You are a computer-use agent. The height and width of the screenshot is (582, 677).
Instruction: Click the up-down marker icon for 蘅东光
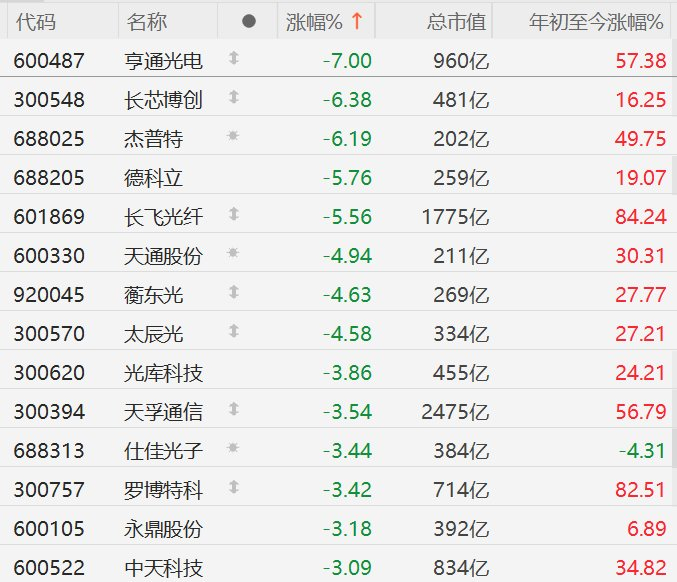point(234,292)
